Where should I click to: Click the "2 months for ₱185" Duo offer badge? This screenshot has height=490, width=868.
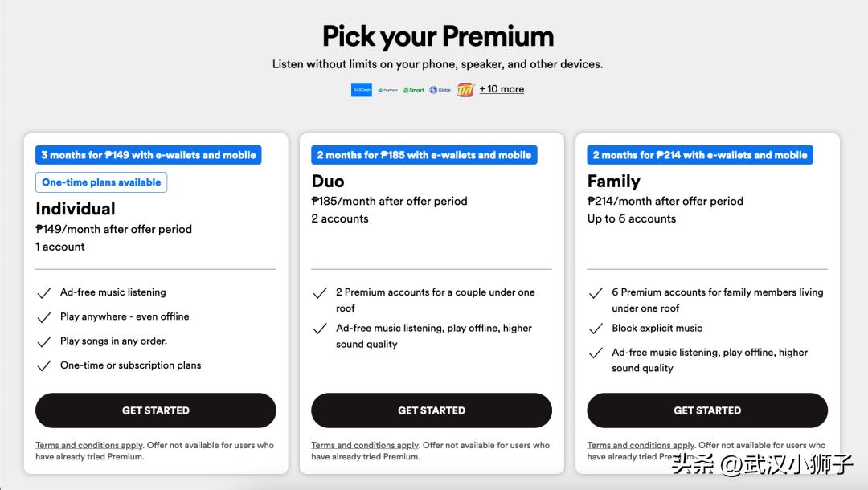tap(424, 155)
